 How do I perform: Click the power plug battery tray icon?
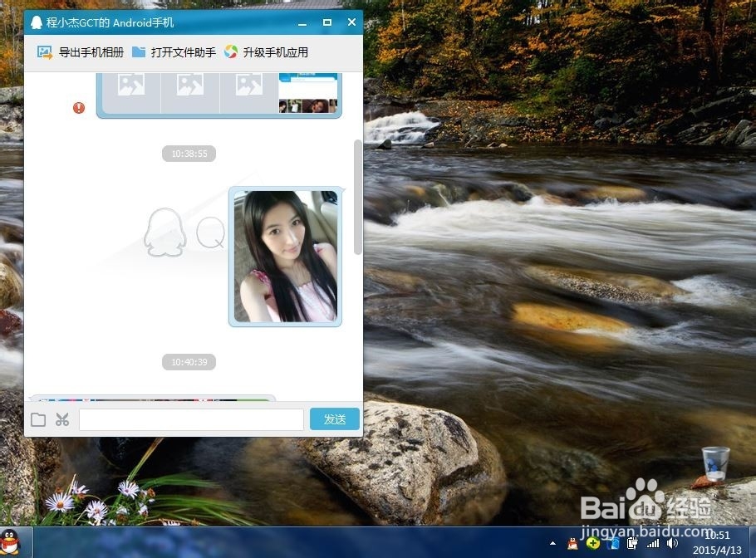tap(632, 544)
